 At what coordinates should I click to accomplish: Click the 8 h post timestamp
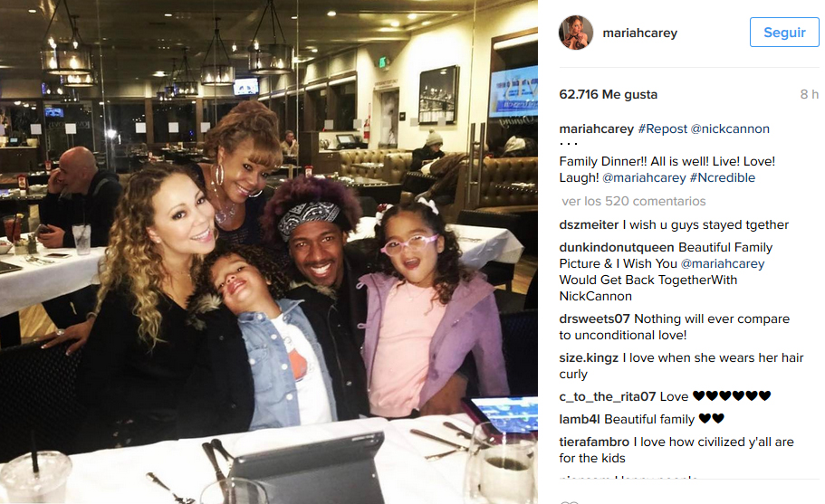810,95
